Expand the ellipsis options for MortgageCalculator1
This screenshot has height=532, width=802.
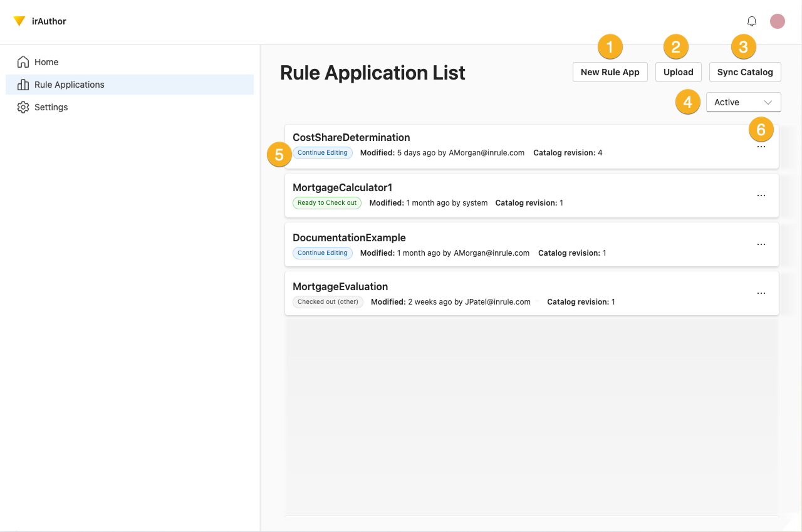(761, 195)
